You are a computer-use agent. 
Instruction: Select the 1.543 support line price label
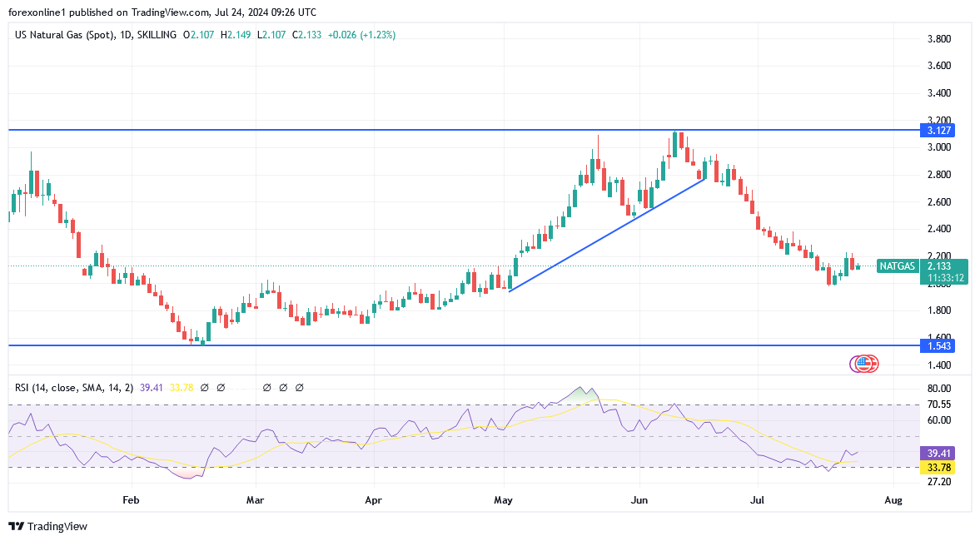937,345
